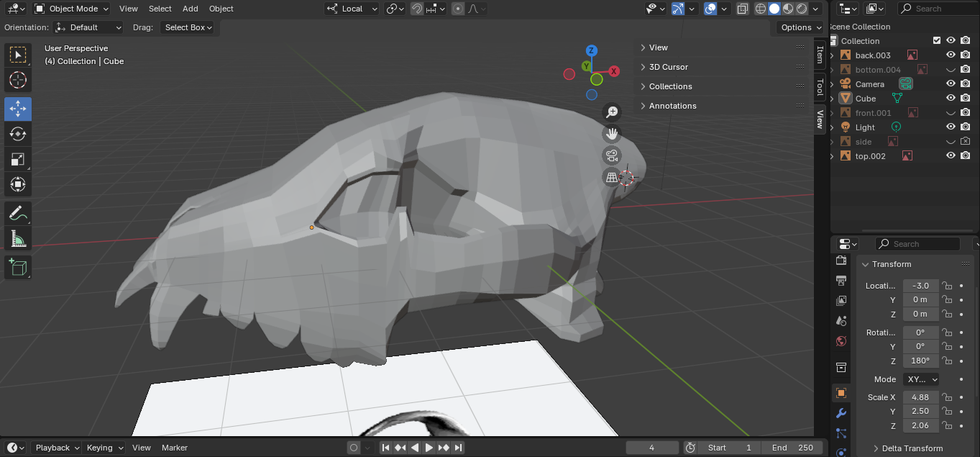This screenshot has height=457, width=980.
Task: Select the Measure tool
Action: click(x=17, y=237)
